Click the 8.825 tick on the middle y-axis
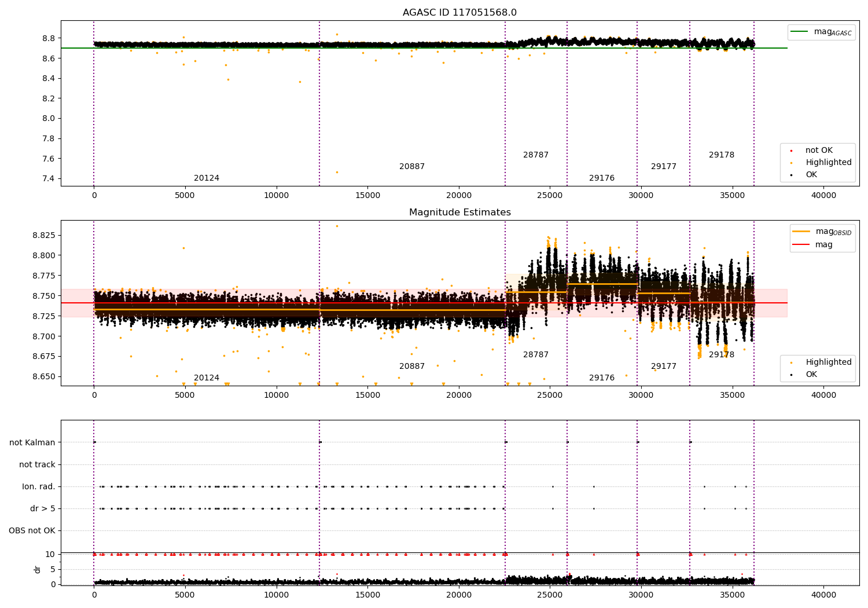The image size is (868, 608). (x=45, y=235)
